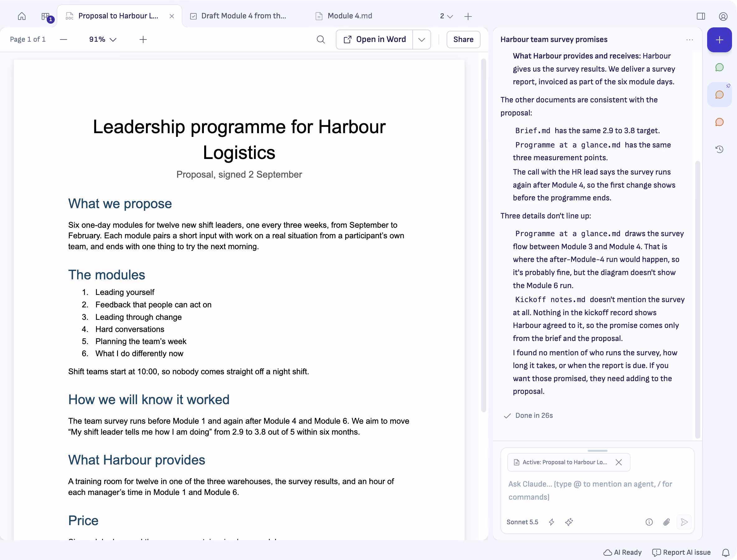Image resolution: width=737 pixels, height=560 pixels.
Task: Switch to Draft Module 4 tab
Action: (238, 16)
